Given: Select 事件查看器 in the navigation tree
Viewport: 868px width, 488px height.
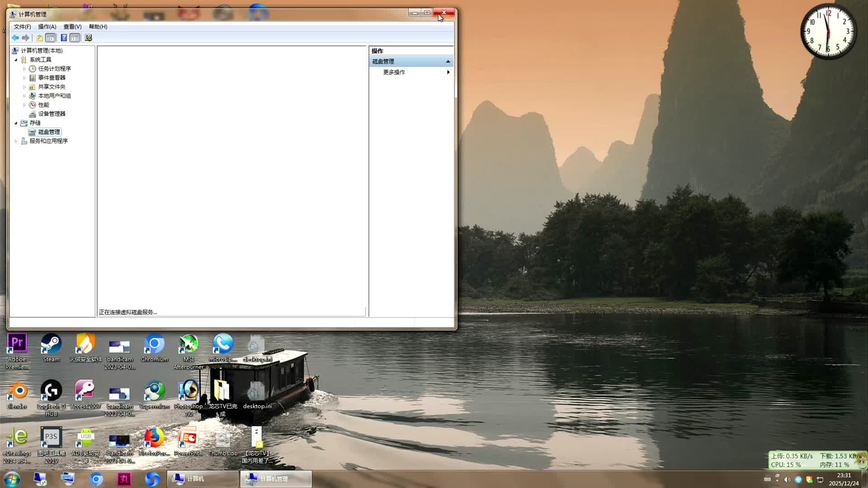Looking at the screenshot, I should (52, 77).
